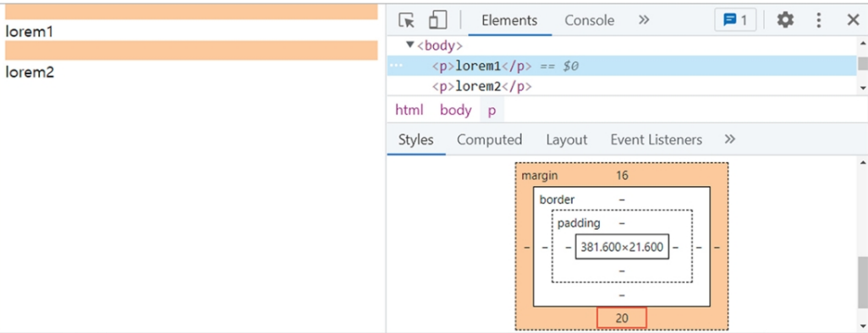Open the Layout tab
868x333 pixels.
pyautogui.click(x=566, y=140)
